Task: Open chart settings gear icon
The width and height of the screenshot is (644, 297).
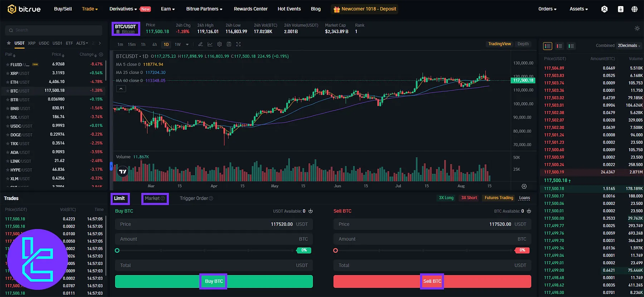Action: (x=220, y=44)
